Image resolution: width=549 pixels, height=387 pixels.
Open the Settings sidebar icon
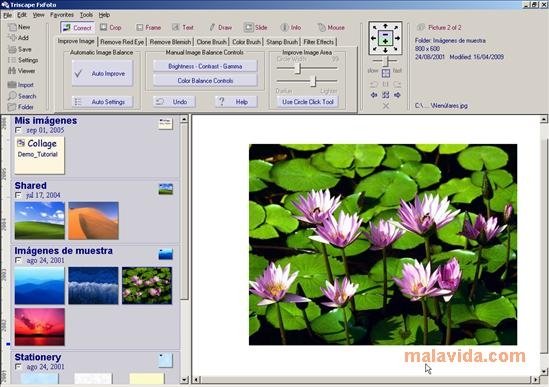(12, 60)
